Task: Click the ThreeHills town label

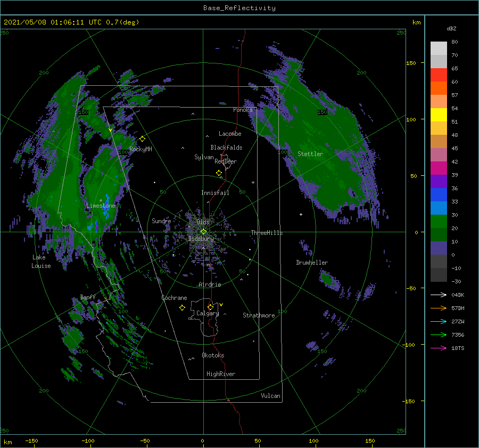Action: [x=267, y=233]
